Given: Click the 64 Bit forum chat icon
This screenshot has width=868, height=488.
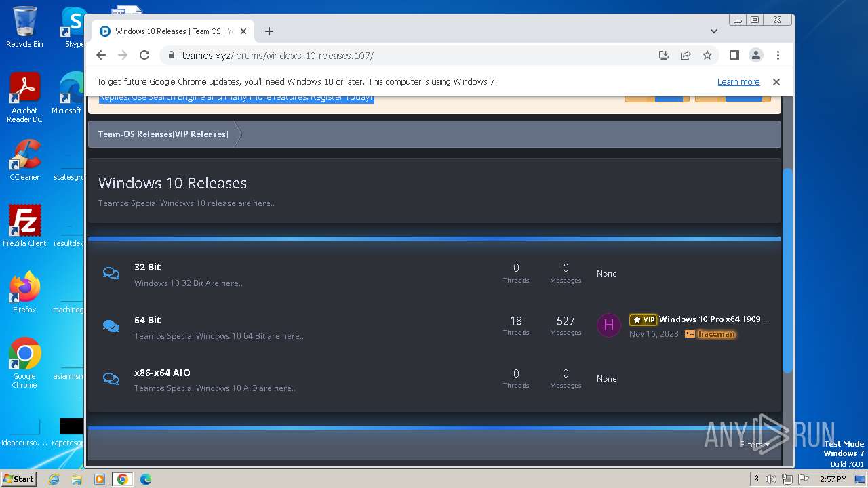Looking at the screenshot, I should click(x=111, y=326).
